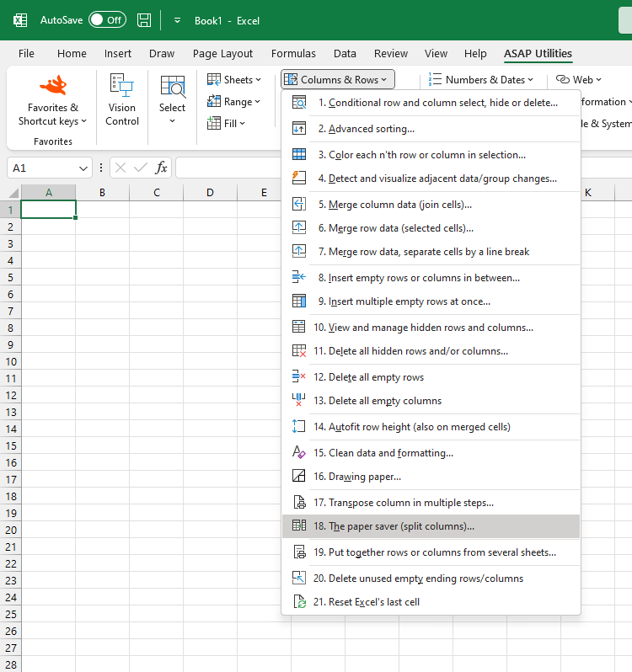Select row 5 header
This screenshot has height=672, width=632.
(x=10, y=278)
